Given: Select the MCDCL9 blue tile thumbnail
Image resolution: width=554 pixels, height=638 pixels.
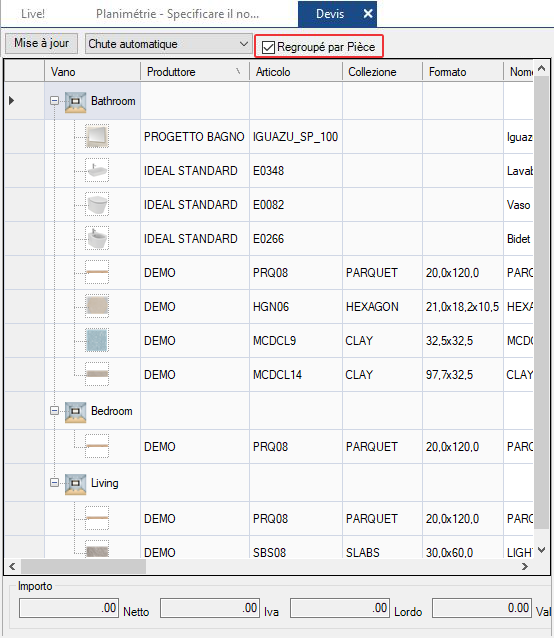Looking at the screenshot, I should click(x=97, y=340).
